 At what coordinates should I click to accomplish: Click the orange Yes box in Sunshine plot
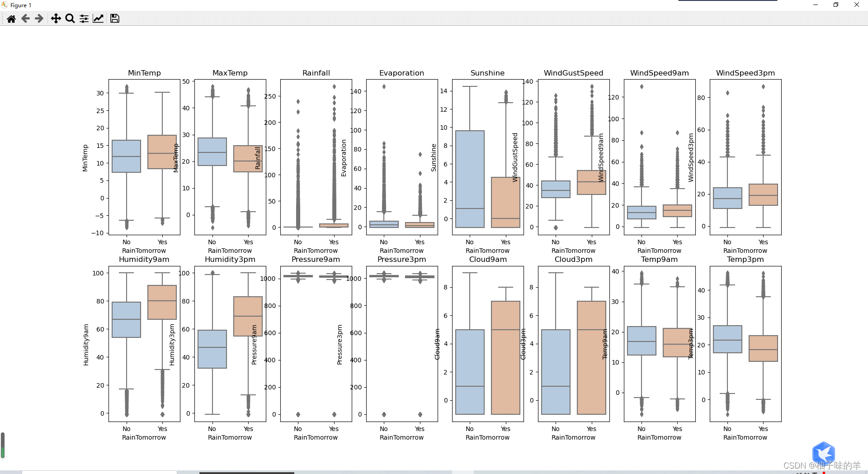click(x=505, y=202)
